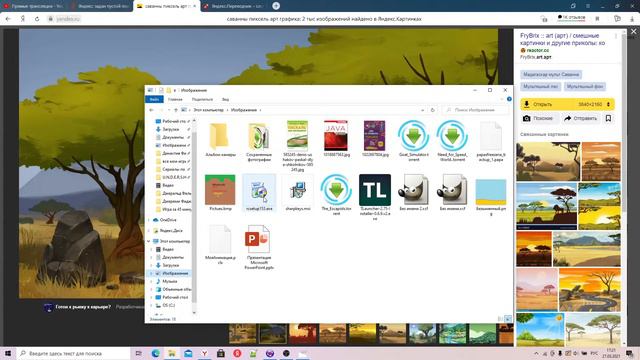The image size is (640, 360).
Task: Open the «Без имени.xcf» GIMP file
Action: (x=452, y=192)
